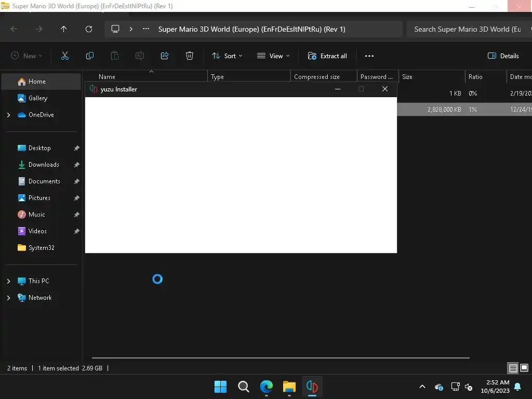
Task: Click the Delete trash icon
Action: (190, 56)
